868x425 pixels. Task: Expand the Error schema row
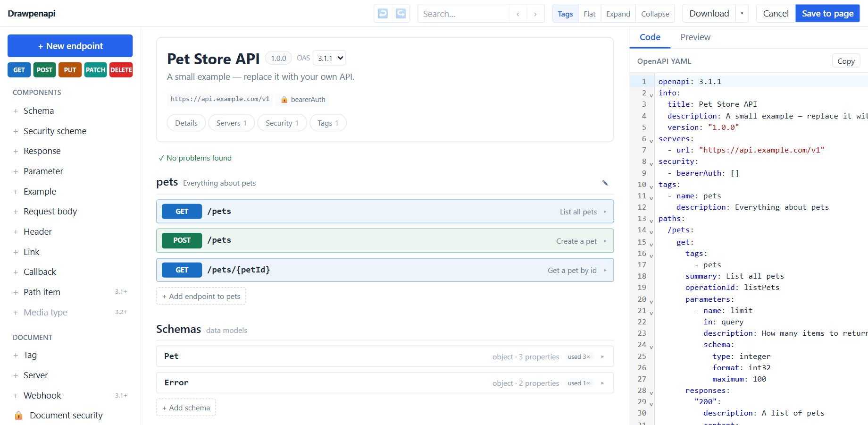385,383
